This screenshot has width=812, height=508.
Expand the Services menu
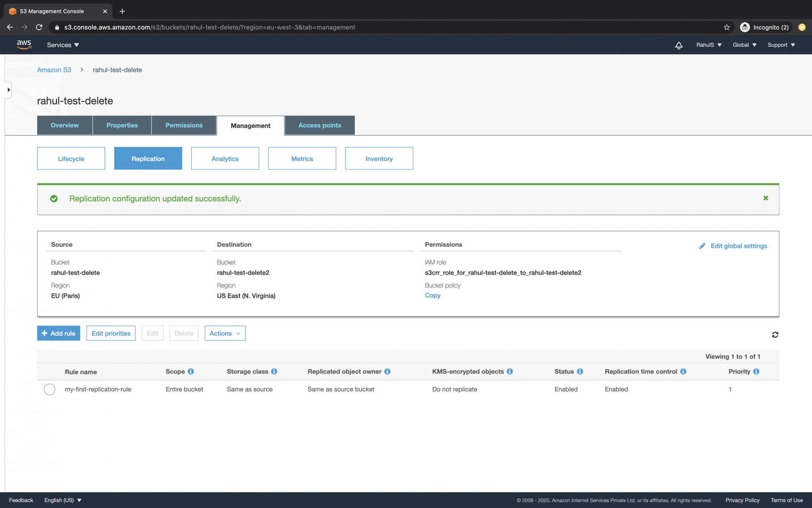(63, 45)
